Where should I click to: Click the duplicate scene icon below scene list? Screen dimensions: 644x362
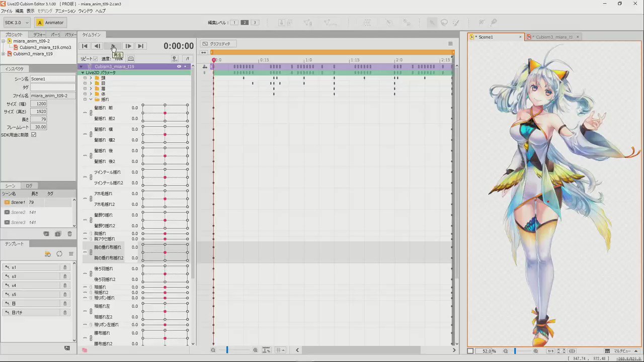(58, 234)
